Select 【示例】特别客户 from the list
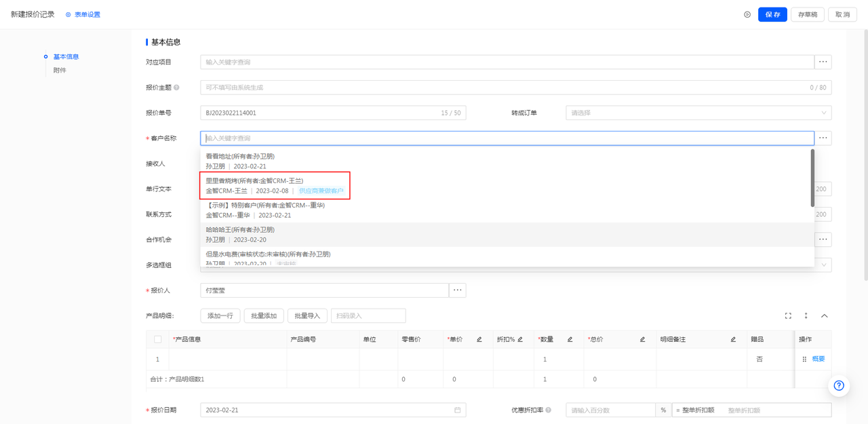The width and height of the screenshot is (868, 424). click(507, 210)
